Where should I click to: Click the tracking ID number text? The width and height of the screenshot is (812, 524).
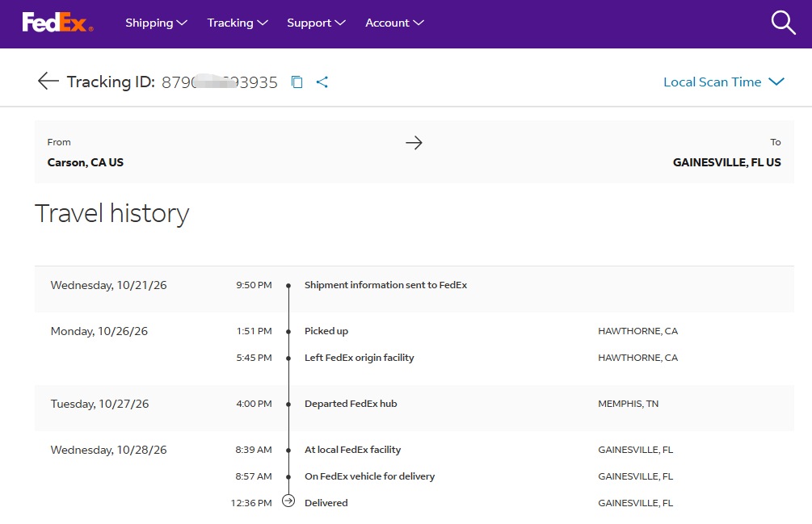tap(220, 82)
